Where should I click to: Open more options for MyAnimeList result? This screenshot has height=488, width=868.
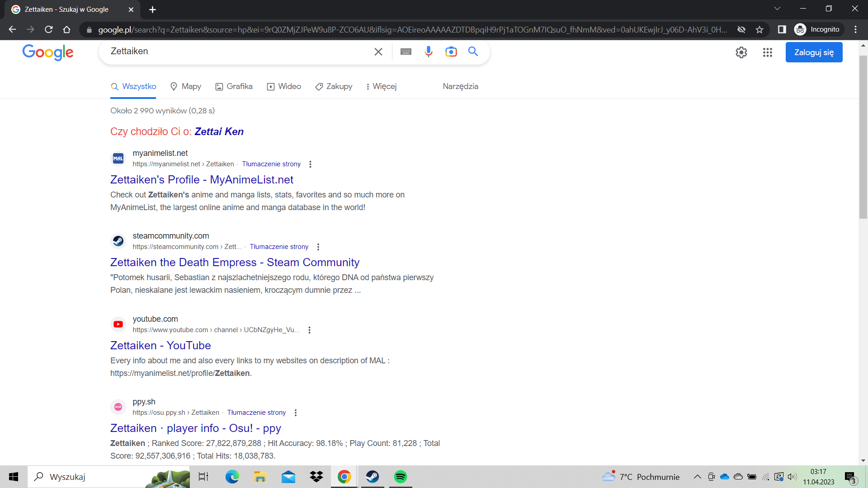point(310,164)
